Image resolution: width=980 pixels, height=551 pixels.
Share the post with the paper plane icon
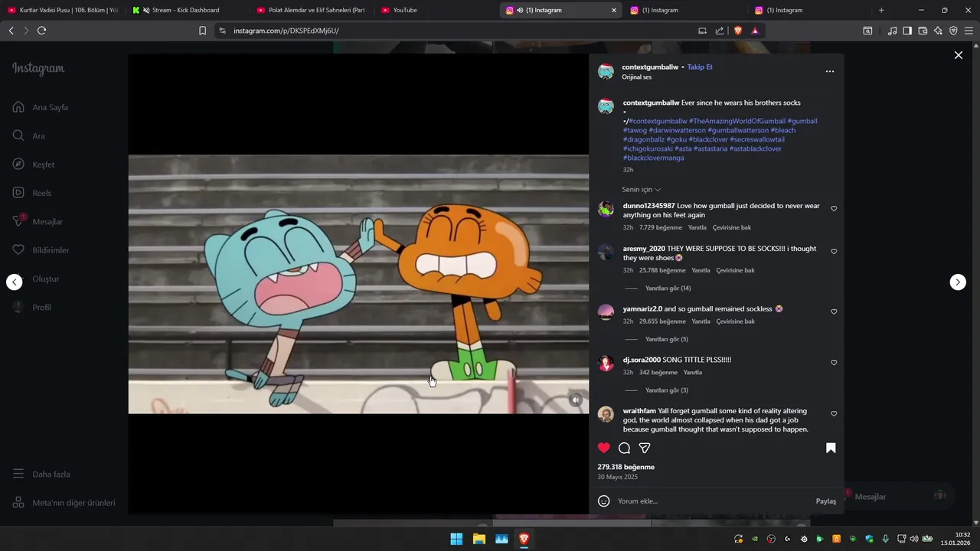pos(645,448)
